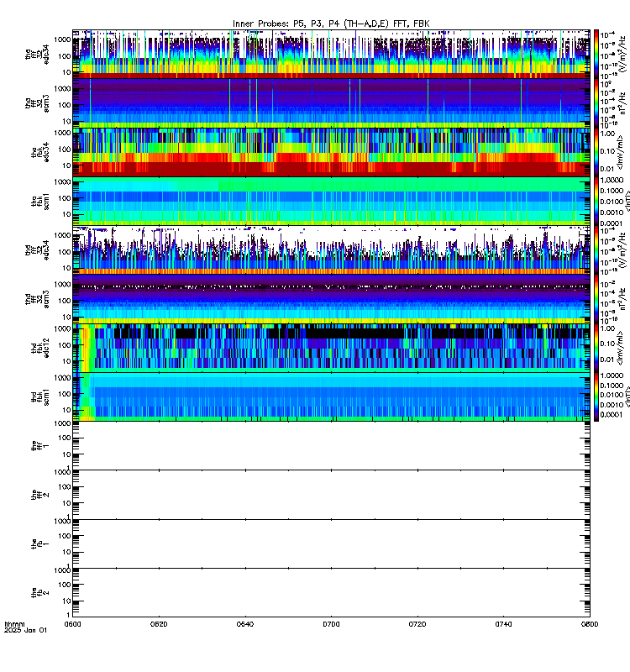Click the 'tha fff 32 scm3' panel label
The width and height of the screenshot is (630, 672).
[x=37, y=103]
